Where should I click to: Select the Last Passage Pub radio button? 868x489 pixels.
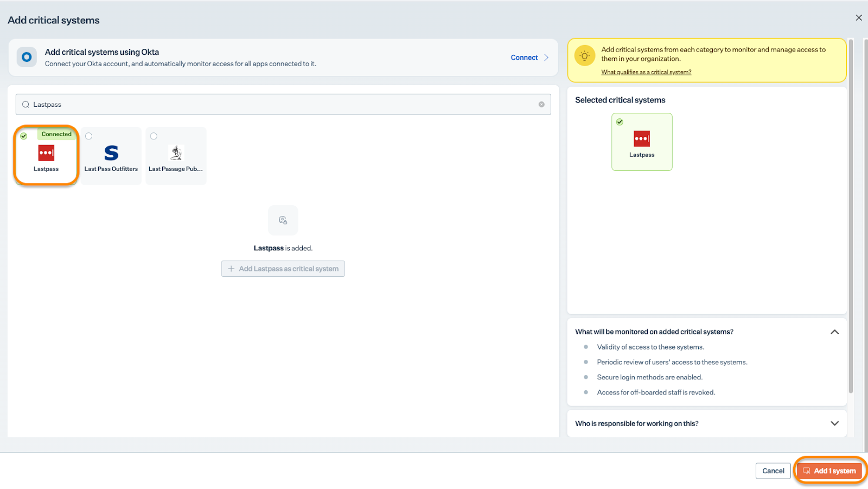(154, 136)
